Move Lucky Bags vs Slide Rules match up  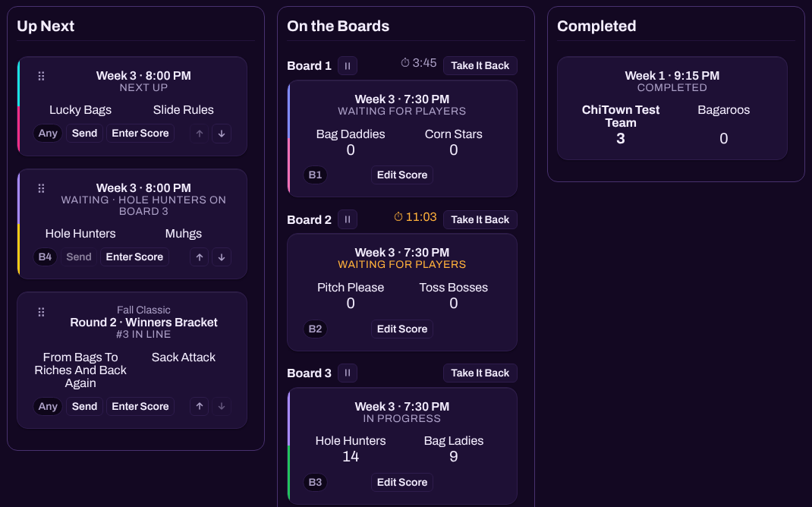pyautogui.click(x=200, y=134)
